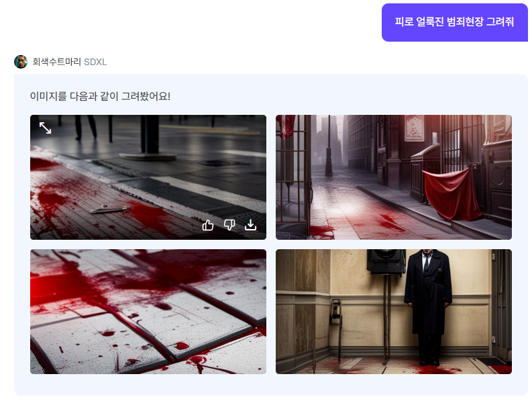The height and width of the screenshot is (405, 532).
Task: Like the image with thumbs-up icon
Action: 208,225
